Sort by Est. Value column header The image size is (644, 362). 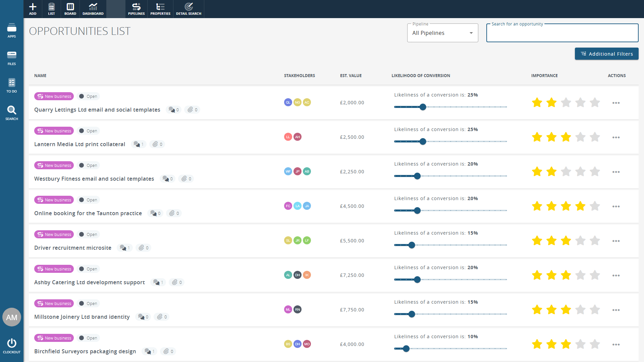(351, 76)
